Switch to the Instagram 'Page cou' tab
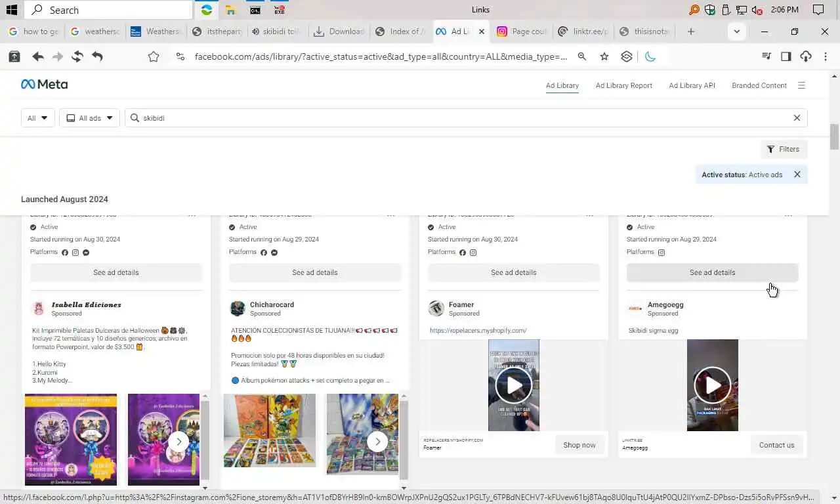840x504 pixels. tap(522, 31)
